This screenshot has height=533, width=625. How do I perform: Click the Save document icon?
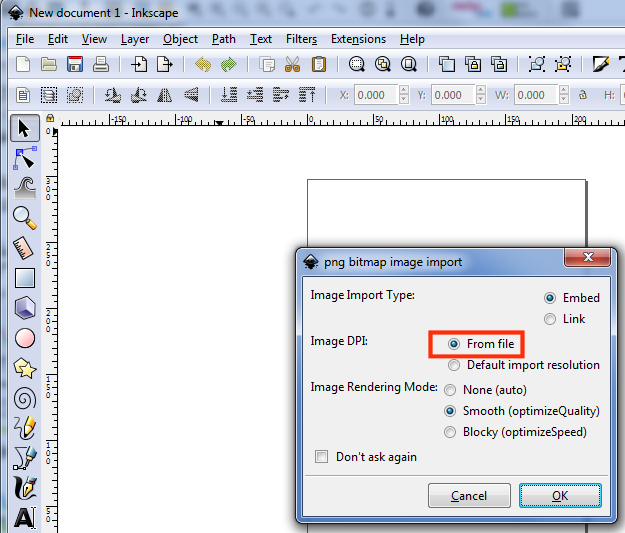tap(75, 65)
